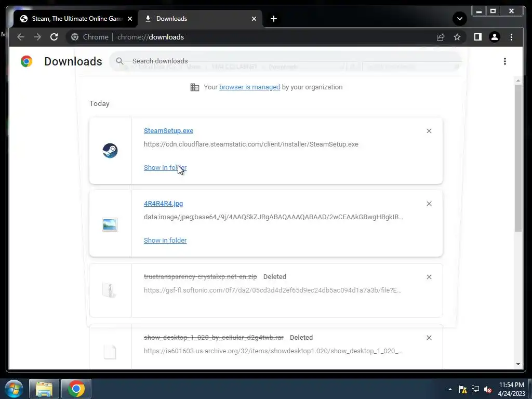Remove 4R4R4R4.jpg from the list
Image resolution: width=532 pixels, height=399 pixels.
[x=429, y=204]
